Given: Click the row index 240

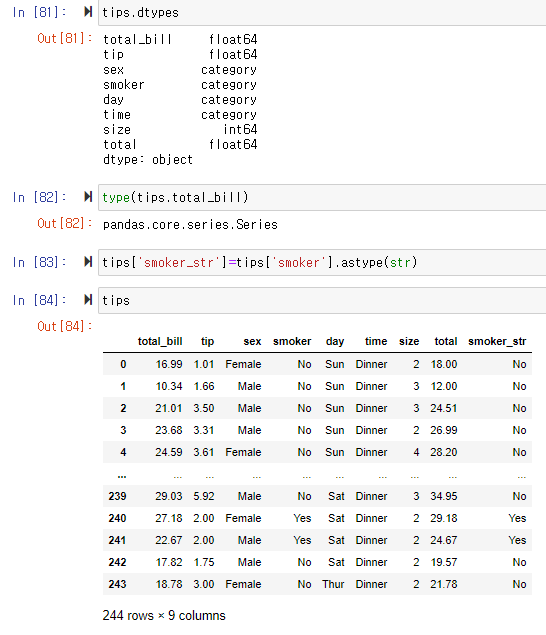Looking at the screenshot, I should tap(117, 518).
